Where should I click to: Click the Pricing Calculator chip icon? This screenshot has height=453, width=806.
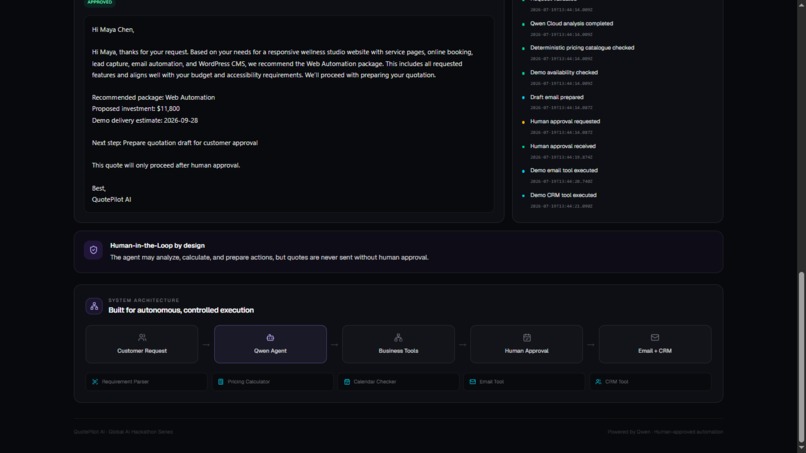point(221,382)
